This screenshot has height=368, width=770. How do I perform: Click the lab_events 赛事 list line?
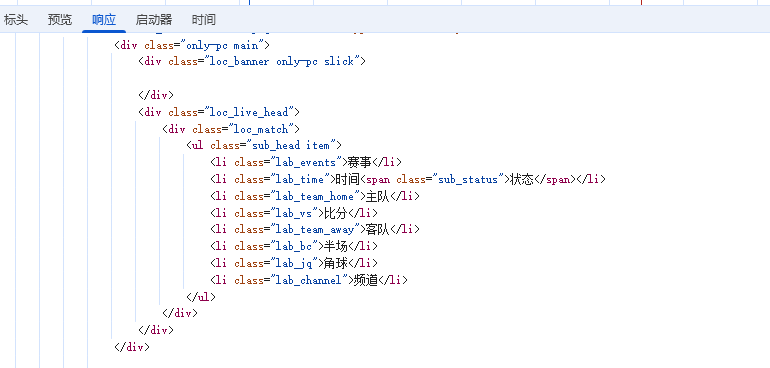[x=306, y=162]
